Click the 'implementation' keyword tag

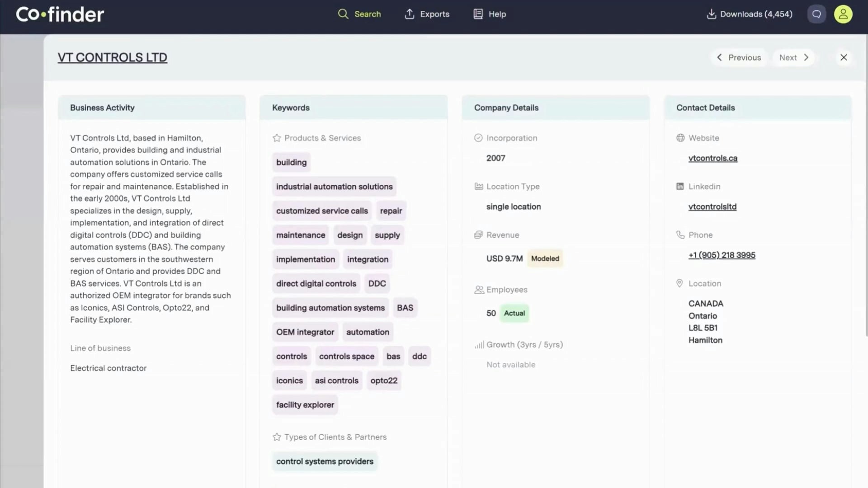coord(306,259)
